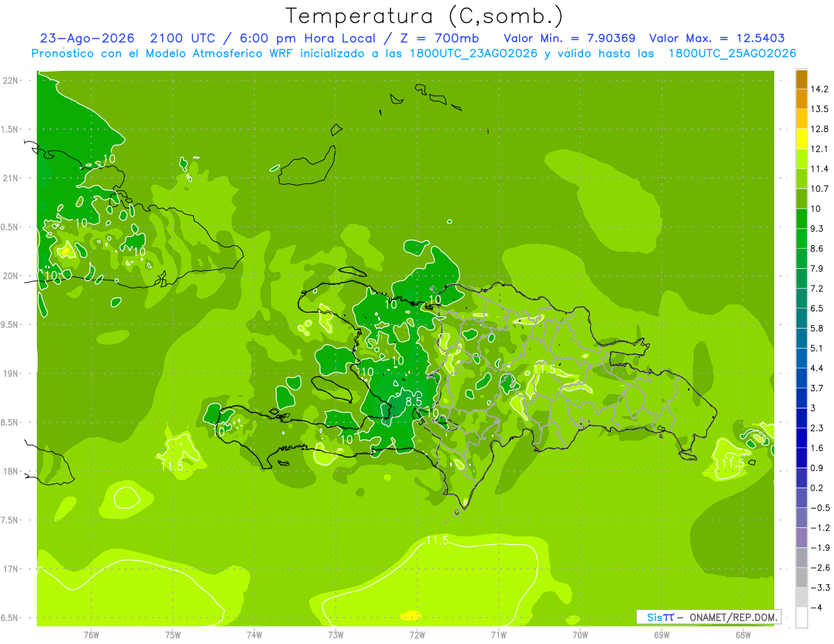
Task: Click the colorbar value "14.2"
Action: point(820,90)
